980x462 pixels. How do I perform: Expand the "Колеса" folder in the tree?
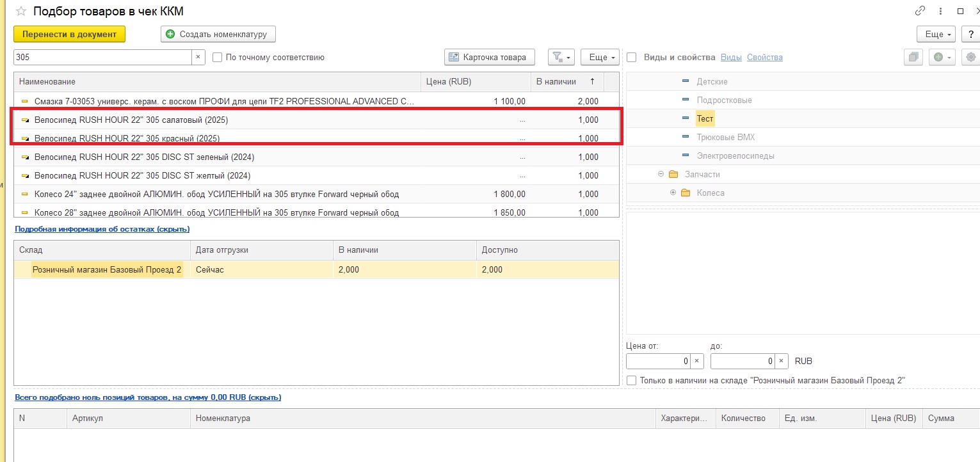(x=673, y=193)
